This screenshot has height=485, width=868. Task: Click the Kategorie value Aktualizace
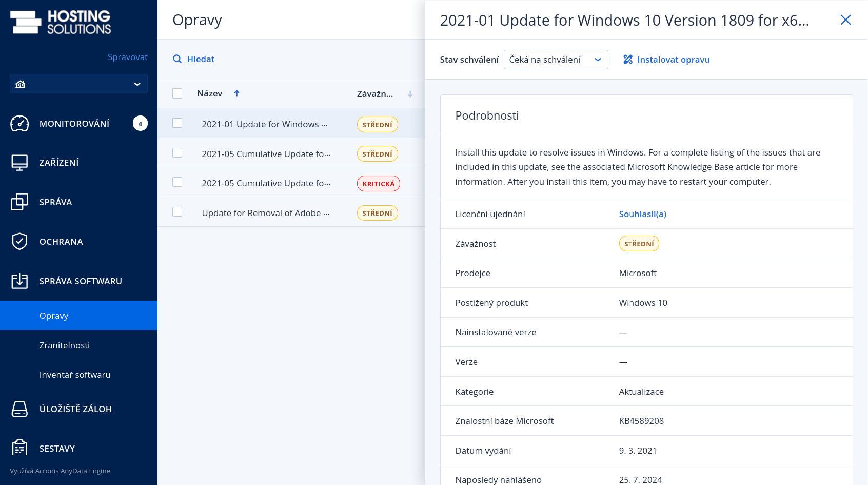click(x=641, y=392)
